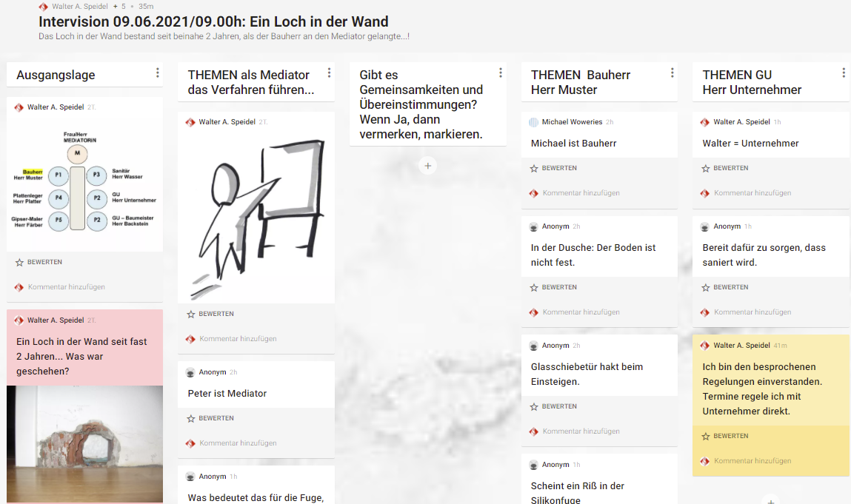Click Walter A. Speidel avatar in board header
Screen dimensions: 851x504
tap(44, 7)
